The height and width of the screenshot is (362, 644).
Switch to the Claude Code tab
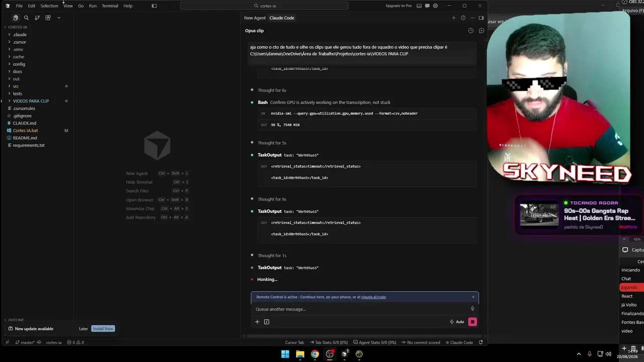pyautogui.click(x=282, y=18)
